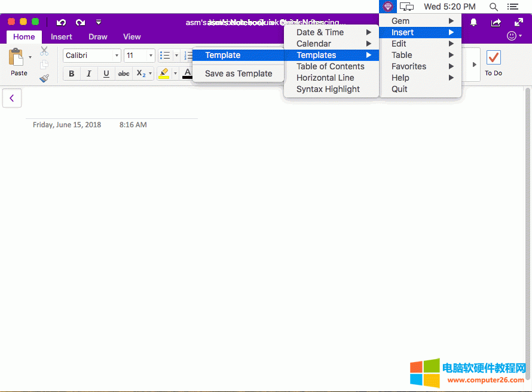Click the Cut scissors icon
532x392 pixels.
44,51
